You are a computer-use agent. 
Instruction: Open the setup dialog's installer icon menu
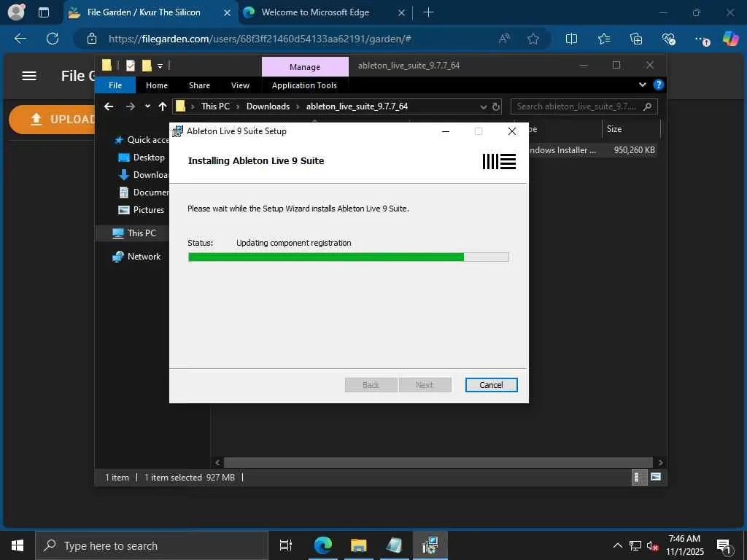(x=177, y=131)
